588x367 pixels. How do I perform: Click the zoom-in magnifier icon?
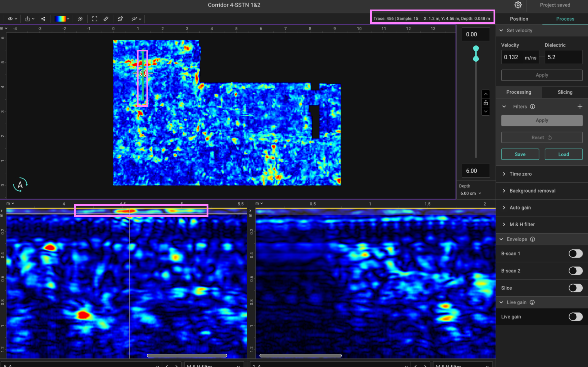(x=80, y=19)
